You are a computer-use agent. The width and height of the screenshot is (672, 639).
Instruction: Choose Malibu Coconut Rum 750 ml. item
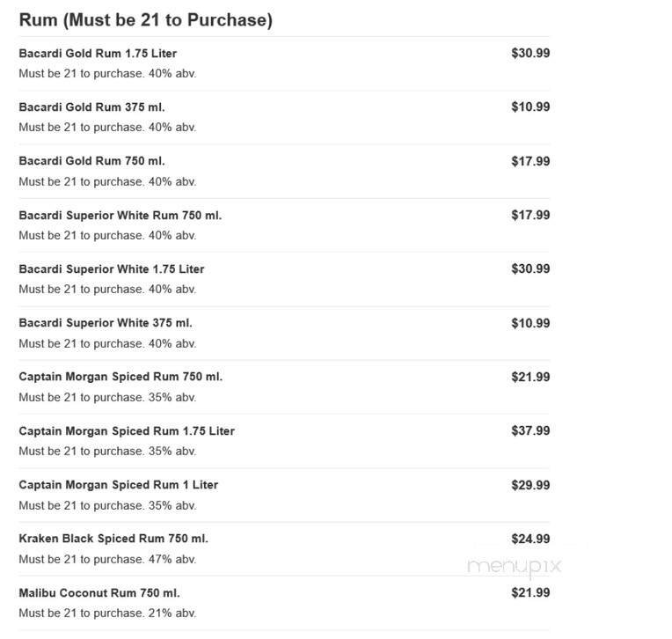(99, 593)
